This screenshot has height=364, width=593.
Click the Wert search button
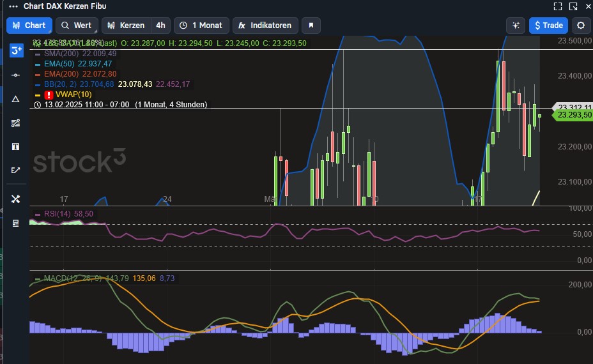[x=76, y=26]
